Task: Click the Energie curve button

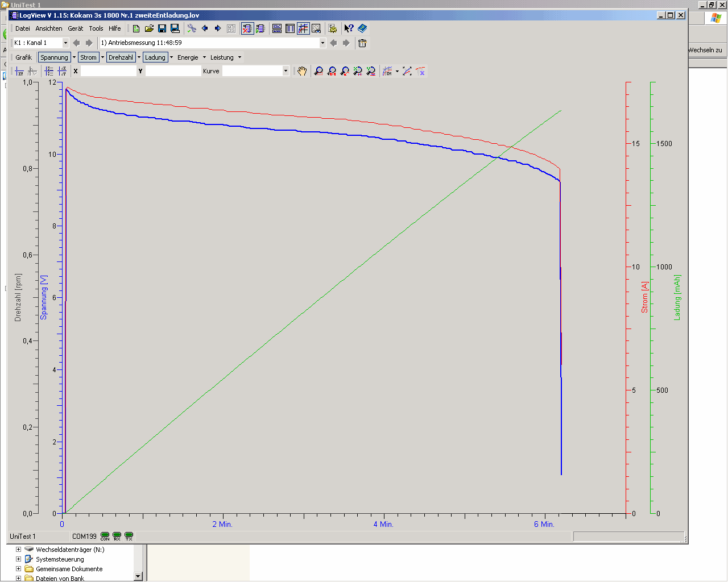Action: (x=188, y=57)
